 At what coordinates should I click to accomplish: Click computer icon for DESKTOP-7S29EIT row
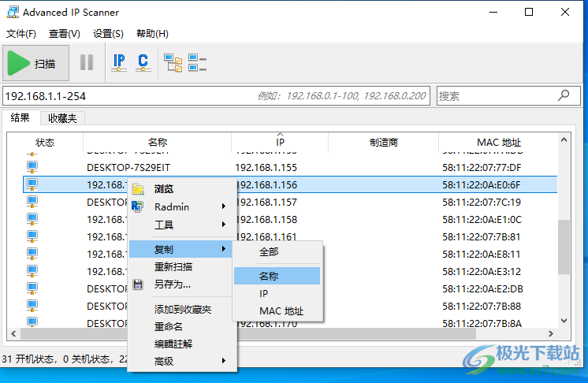pyautogui.click(x=32, y=167)
